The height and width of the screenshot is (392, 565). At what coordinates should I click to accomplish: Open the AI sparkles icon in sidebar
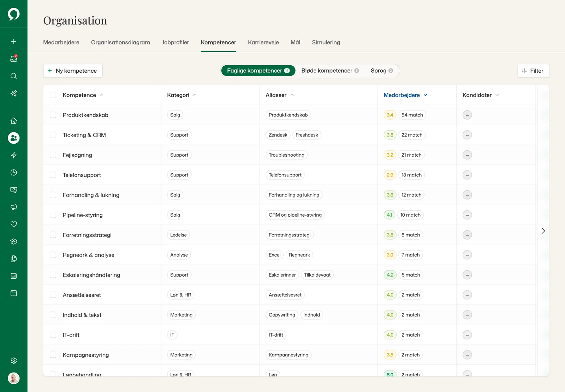click(x=14, y=94)
